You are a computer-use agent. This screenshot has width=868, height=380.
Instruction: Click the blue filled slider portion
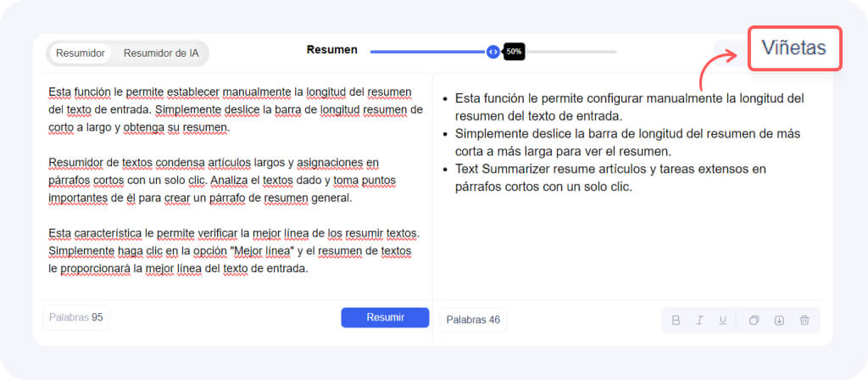click(x=428, y=52)
